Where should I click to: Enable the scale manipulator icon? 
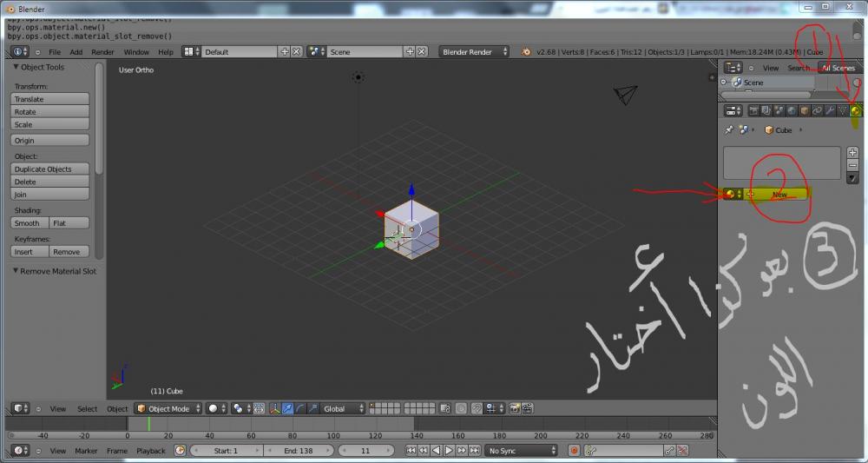(x=313, y=409)
